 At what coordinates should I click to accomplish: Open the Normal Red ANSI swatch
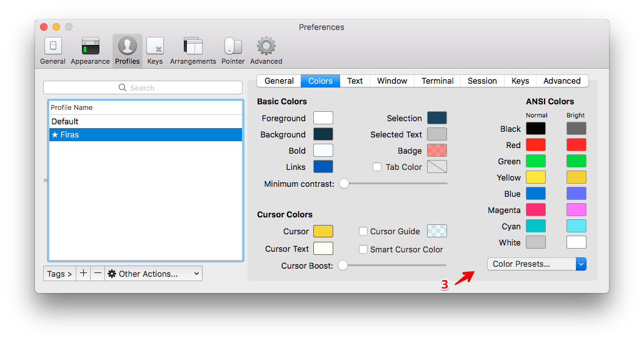click(x=536, y=145)
